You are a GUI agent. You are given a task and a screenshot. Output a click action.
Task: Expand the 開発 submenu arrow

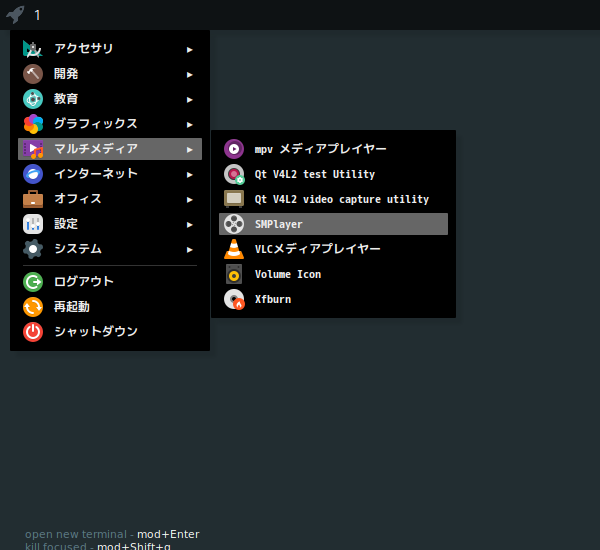tap(189, 75)
